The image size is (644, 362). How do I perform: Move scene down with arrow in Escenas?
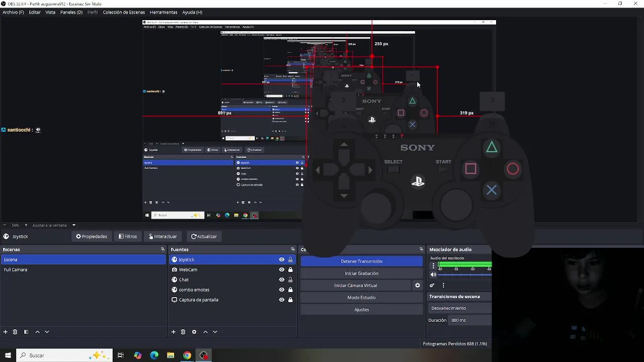click(47, 332)
